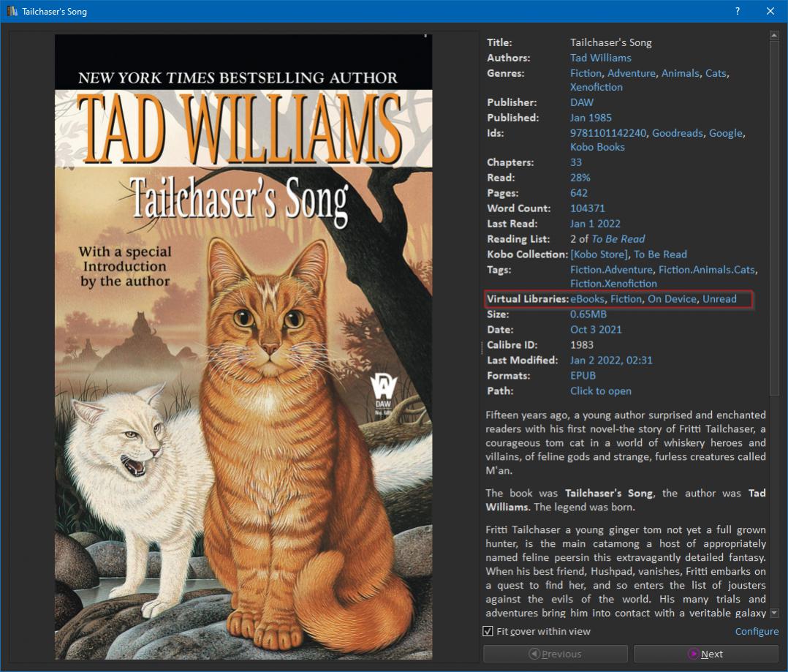This screenshot has height=672, width=788.
Task: Open the Tad Williams author link
Action: (601, 58)
